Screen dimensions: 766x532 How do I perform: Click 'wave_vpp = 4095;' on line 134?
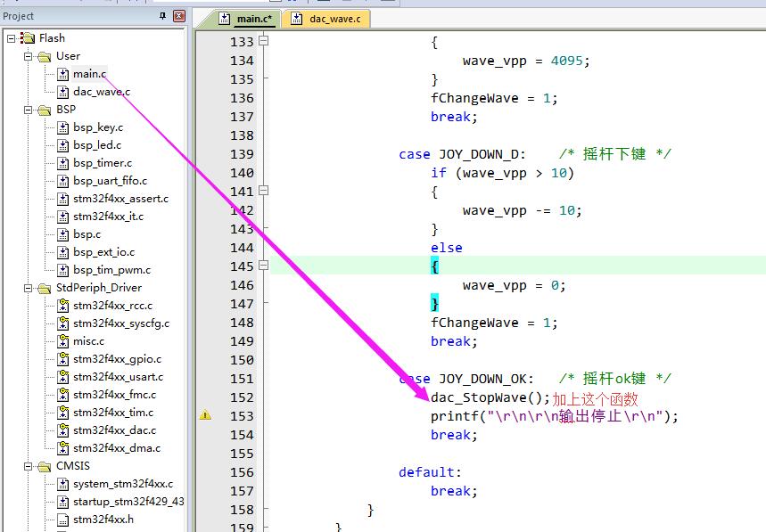click(x=526, y=61)
